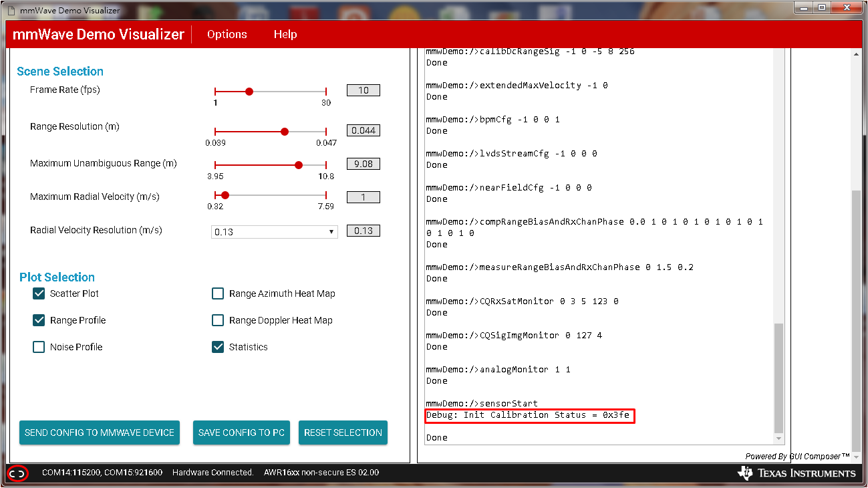This screenshot has height=488, width=868.
Task: Click the measureRangeBiasAndRxChanPhase console line
Action: point(560,267)
